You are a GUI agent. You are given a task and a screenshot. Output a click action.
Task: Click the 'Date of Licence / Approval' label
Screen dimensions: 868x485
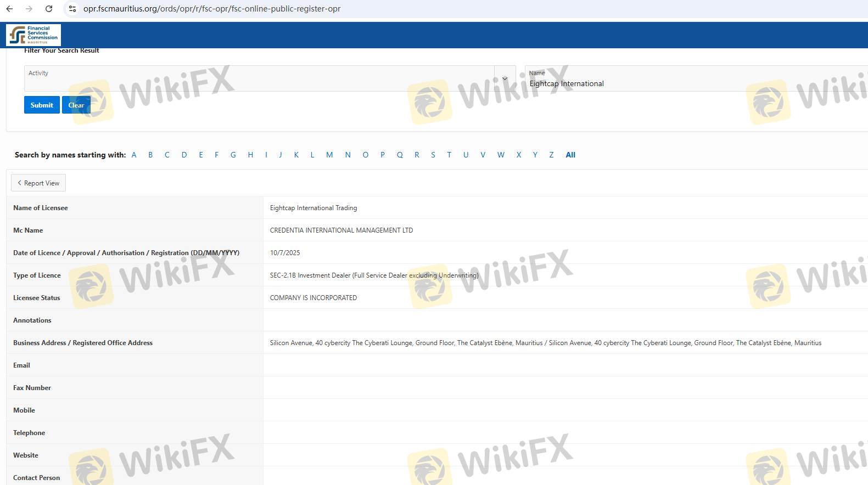[x=126, y=253]
